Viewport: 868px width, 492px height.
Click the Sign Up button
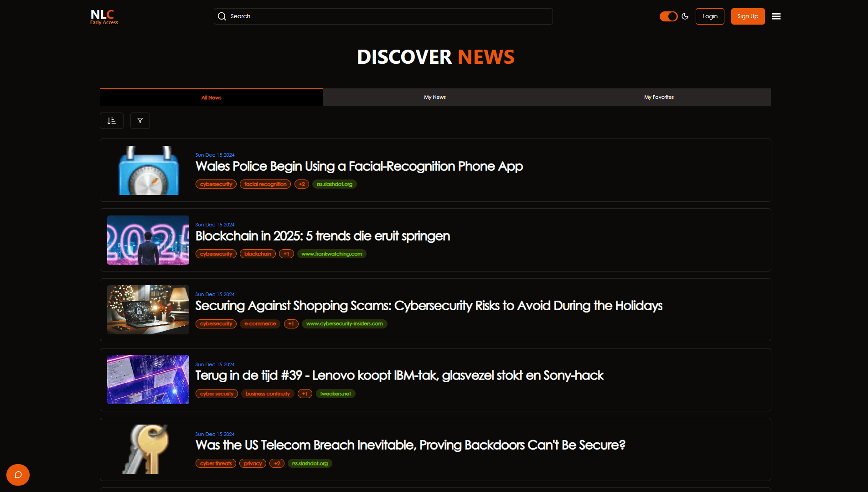(x=748, y=16)
